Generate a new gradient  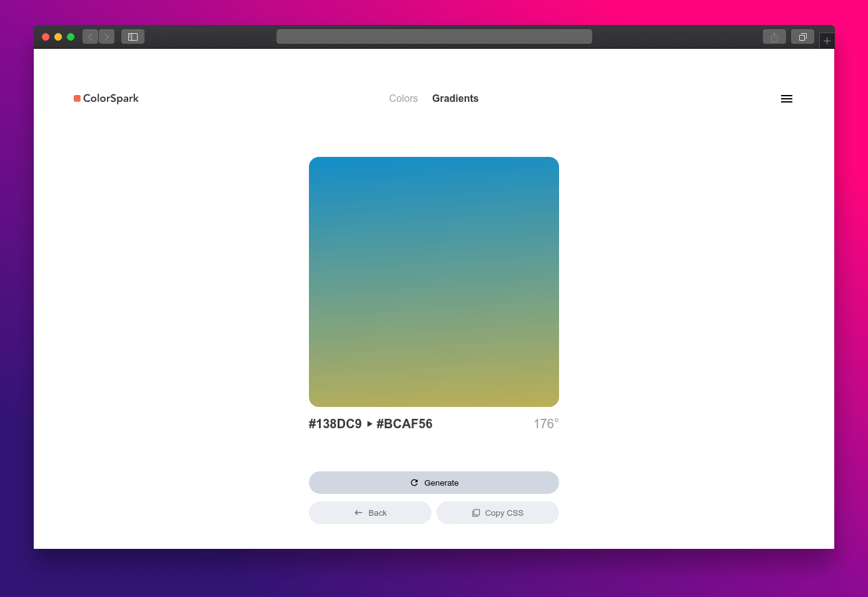pos(434,483)
